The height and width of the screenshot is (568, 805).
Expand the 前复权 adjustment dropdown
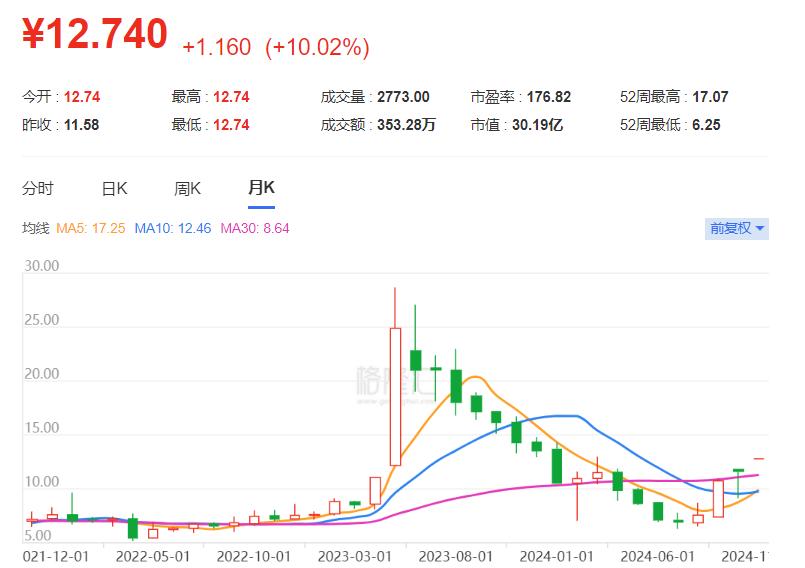(x=737, y=228)
